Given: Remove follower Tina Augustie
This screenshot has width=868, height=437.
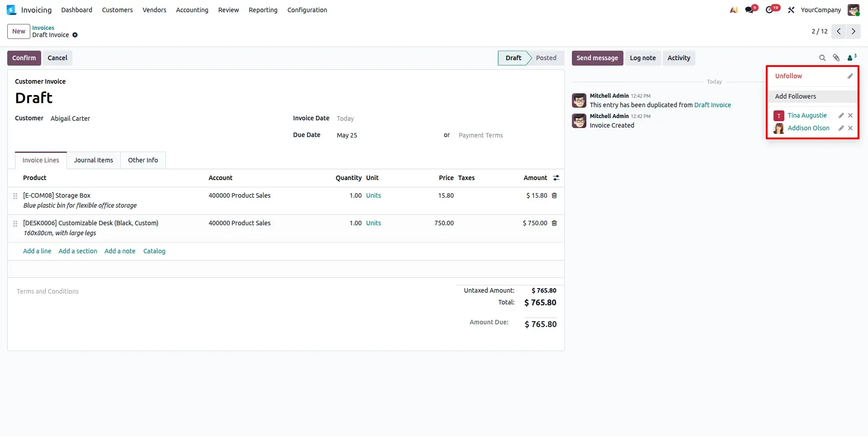Looking at the screenshot, I should tap(850, 115).
